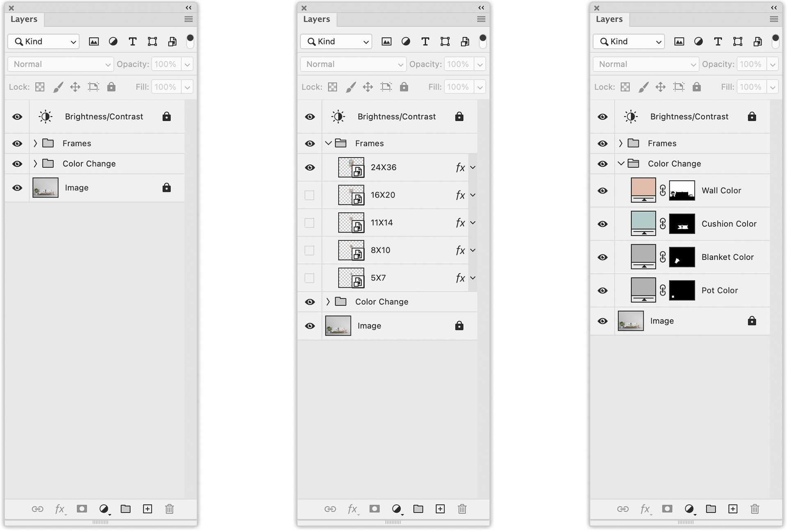Expand Color Change group in left panel

click(35, 163)
